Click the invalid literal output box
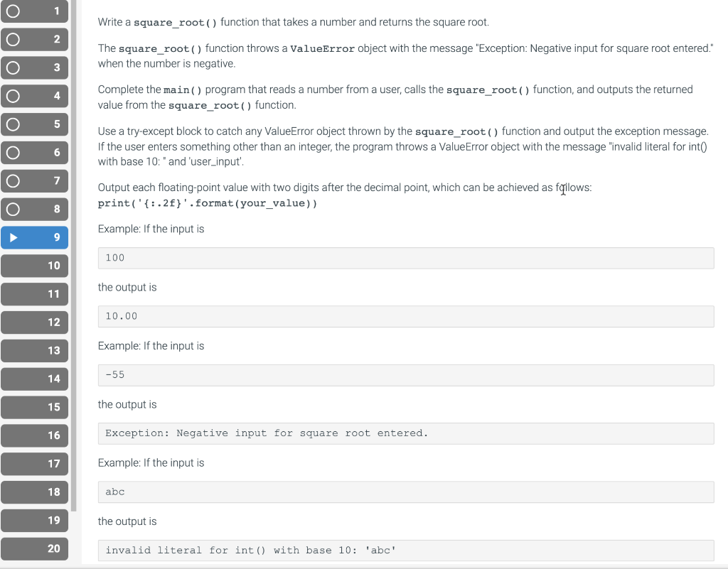728x569 pixels. 406,550
